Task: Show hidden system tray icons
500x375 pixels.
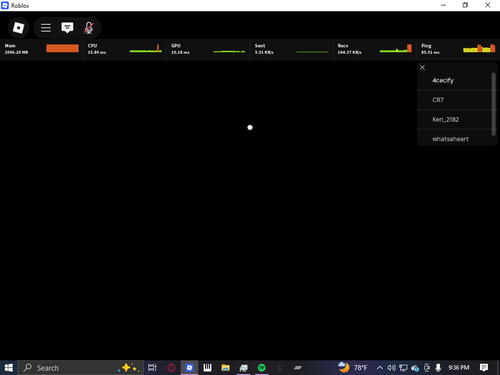Action: 380,368
